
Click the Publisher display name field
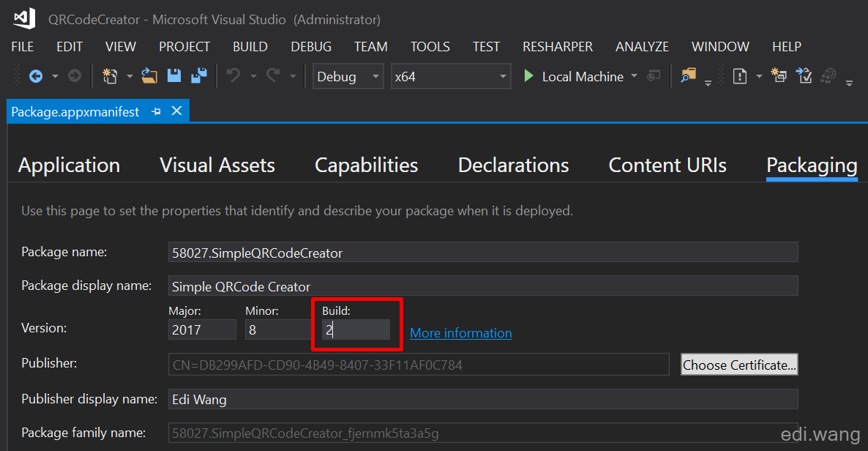(x=483, y=399)
